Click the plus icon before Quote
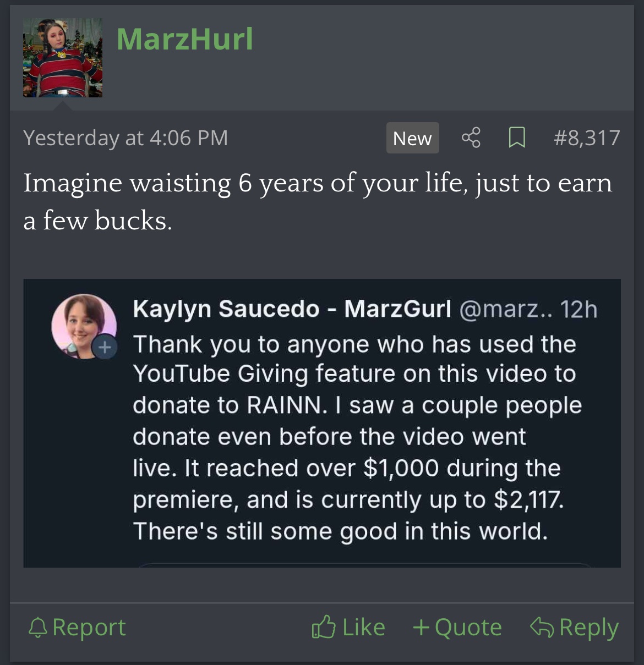 pyautogui.click(x=421, y=627)
